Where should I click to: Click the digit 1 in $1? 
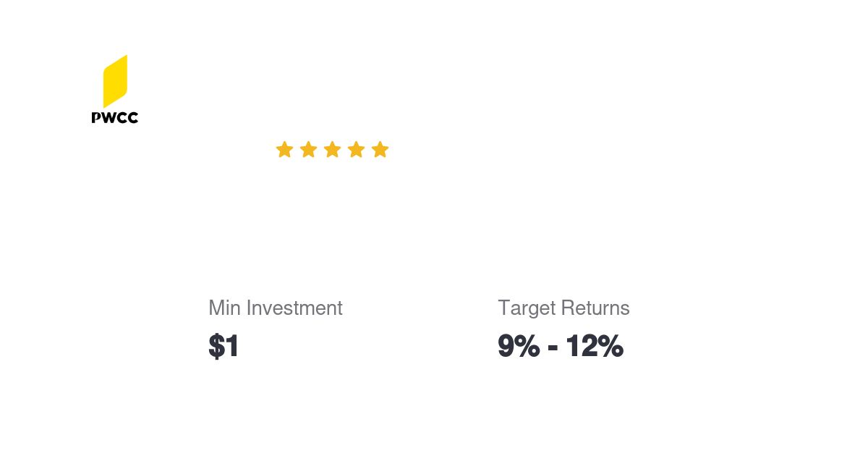coord(231,346)
